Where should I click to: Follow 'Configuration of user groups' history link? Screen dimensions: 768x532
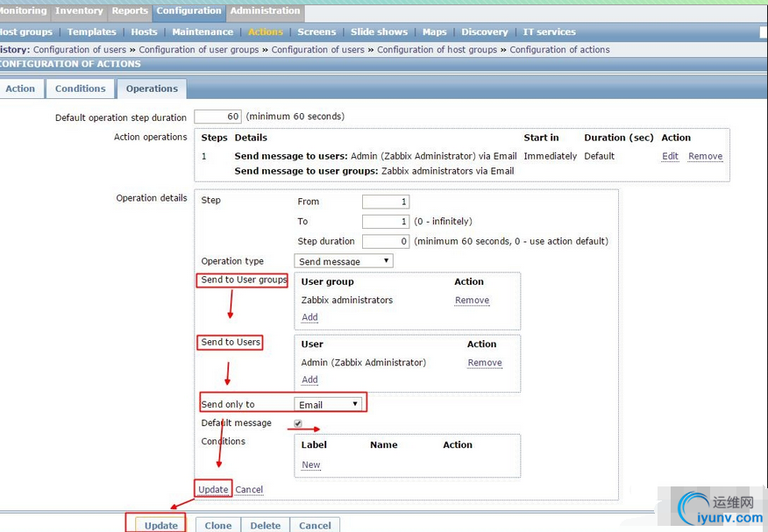pyautogui.click(x=199, y=49)
